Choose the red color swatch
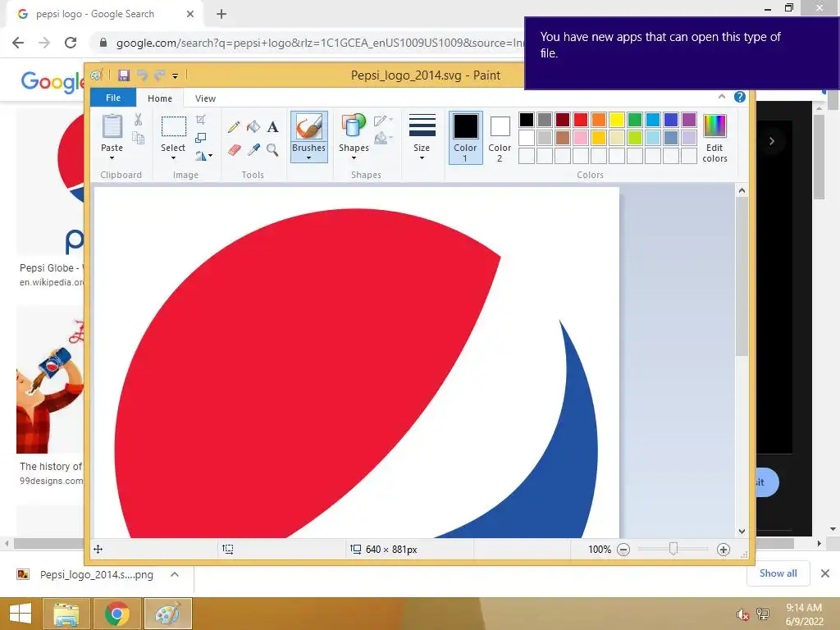Viewport: 840px width, 630px height. coord(581,120)
